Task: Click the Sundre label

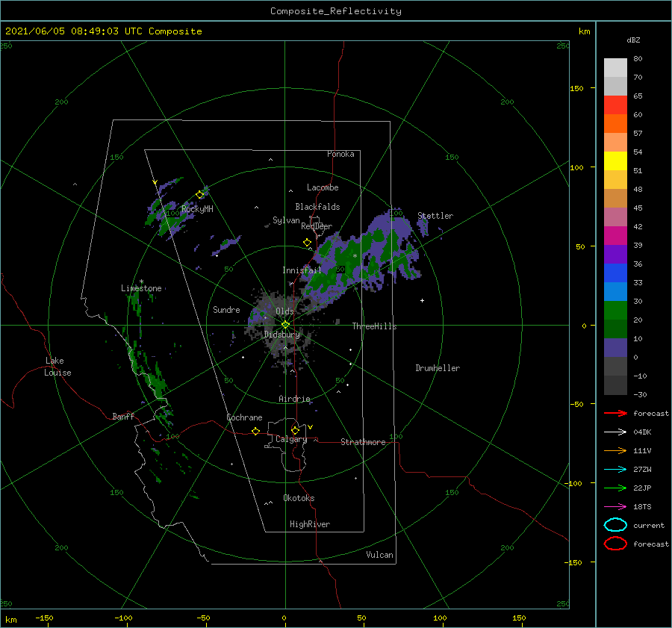Action: [x=226, y=309]
